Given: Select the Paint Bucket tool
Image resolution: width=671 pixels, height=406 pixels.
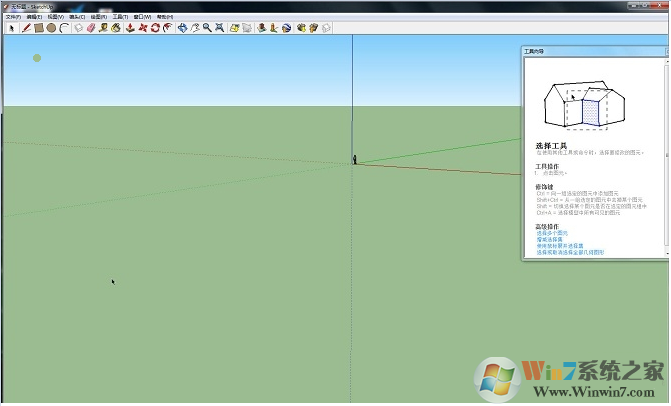Looking at the screenshot, I should click(x=116, y=28).
